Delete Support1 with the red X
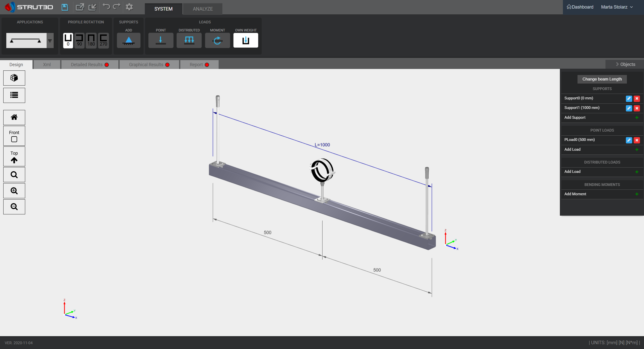The image size is (644, 349). pyautogui.click(x=637, y=108)
